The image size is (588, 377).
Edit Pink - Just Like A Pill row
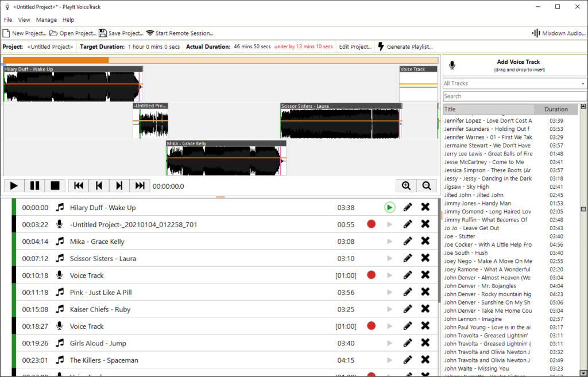408,292
